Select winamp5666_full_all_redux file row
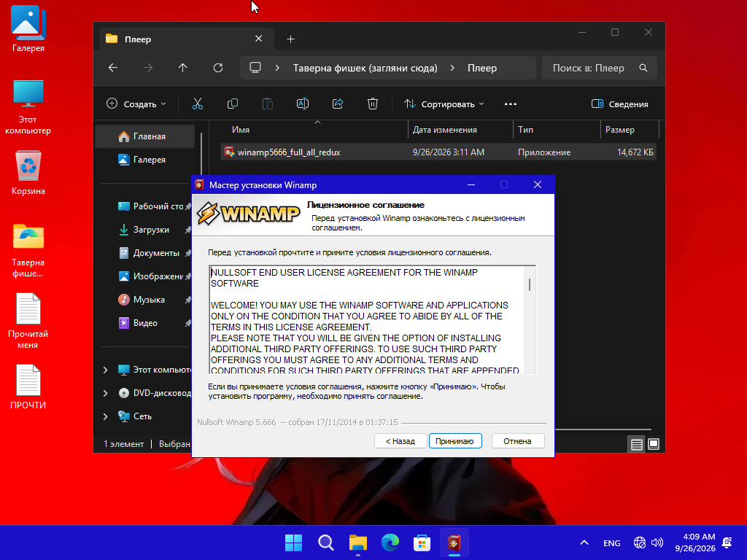Image resolution: width=747 pixels, height=560 pixels. coord(438,152)
